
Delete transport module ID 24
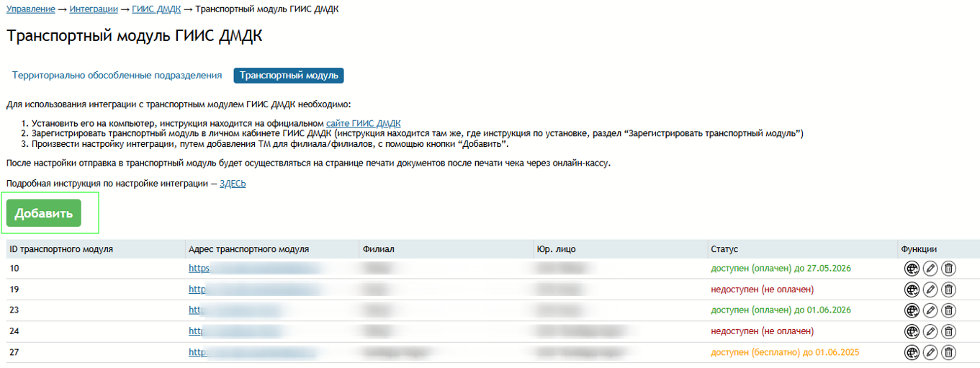[x=949, y=331]
